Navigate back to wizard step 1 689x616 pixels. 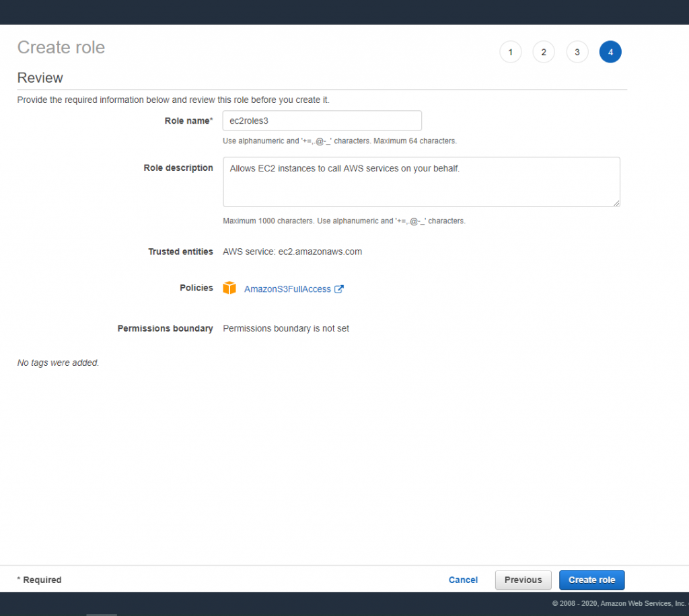(510, 52)
